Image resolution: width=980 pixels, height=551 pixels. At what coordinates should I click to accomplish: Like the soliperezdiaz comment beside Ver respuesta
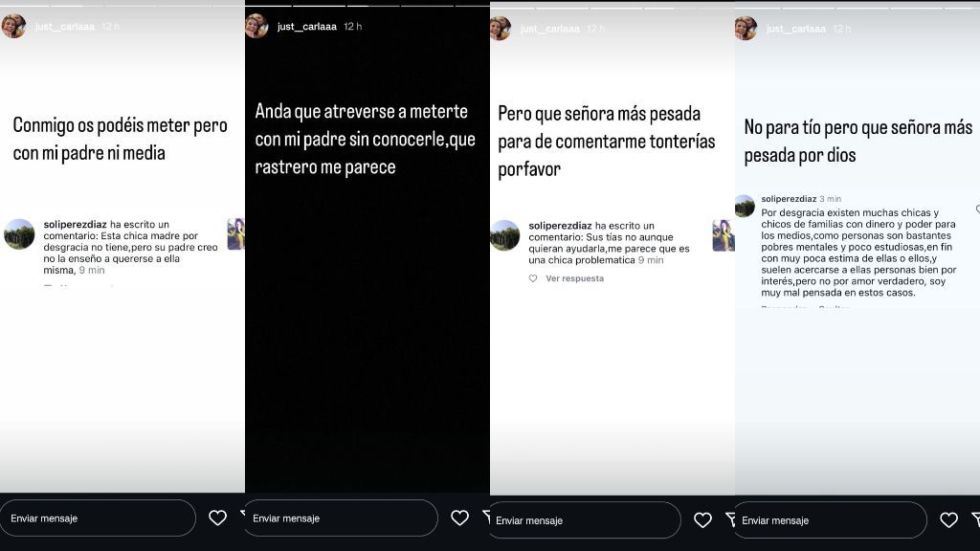[533, 278]
